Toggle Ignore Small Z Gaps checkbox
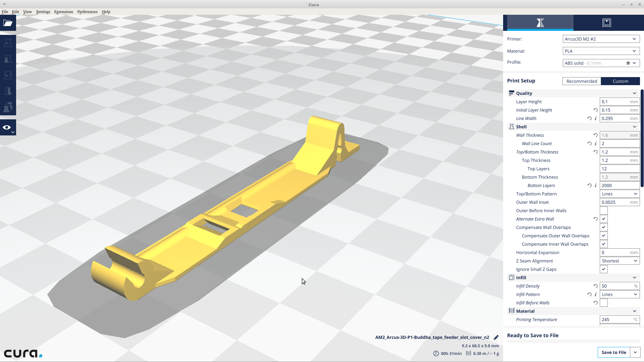 point(603,269)
